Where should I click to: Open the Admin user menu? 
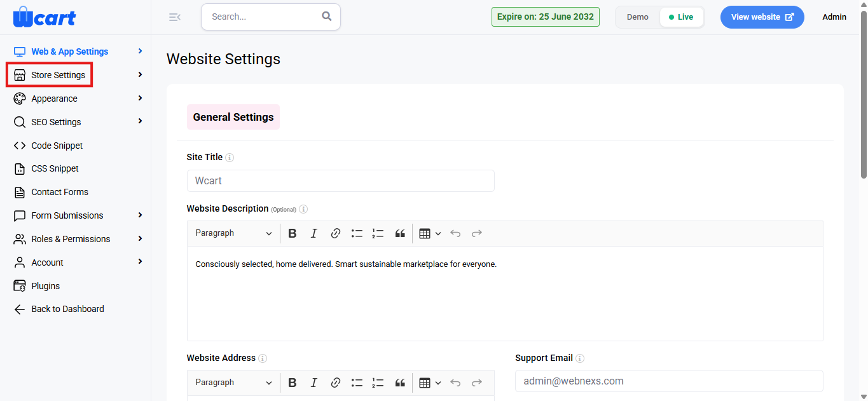[834, 17]
